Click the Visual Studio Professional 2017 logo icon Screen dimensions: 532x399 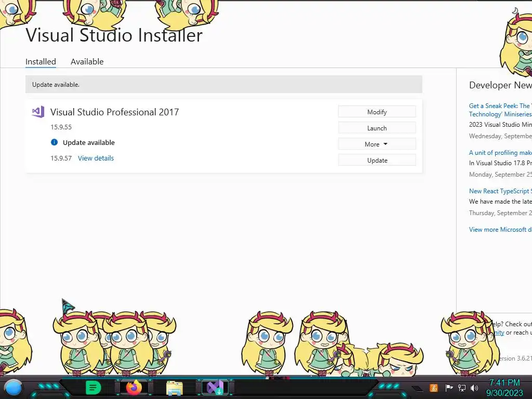click(x=38, y=112)
